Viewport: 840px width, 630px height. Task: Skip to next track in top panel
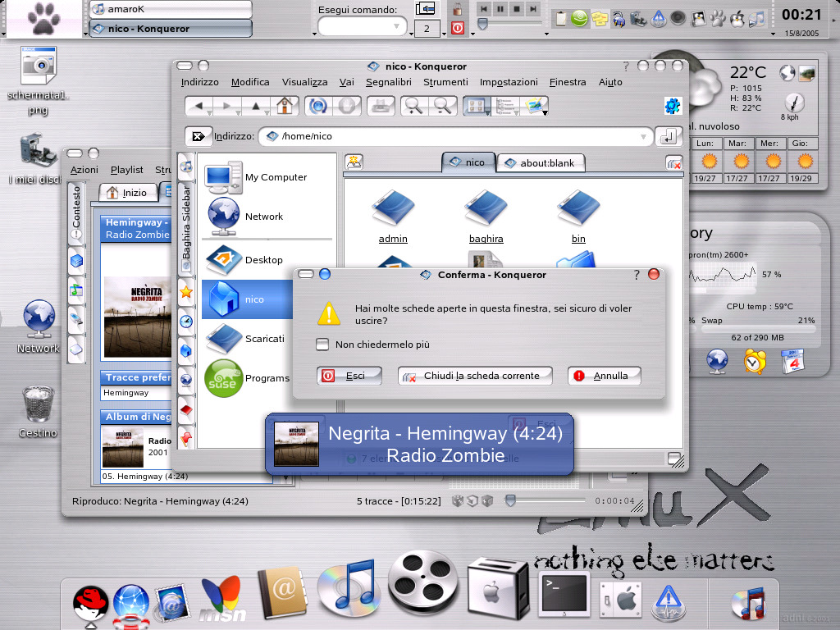click(533, 8)
